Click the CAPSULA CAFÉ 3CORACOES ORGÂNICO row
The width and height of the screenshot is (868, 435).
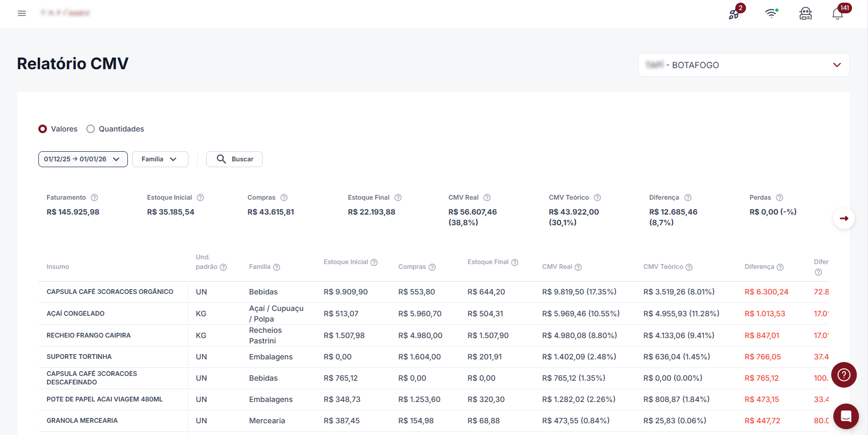click(110, 292)
